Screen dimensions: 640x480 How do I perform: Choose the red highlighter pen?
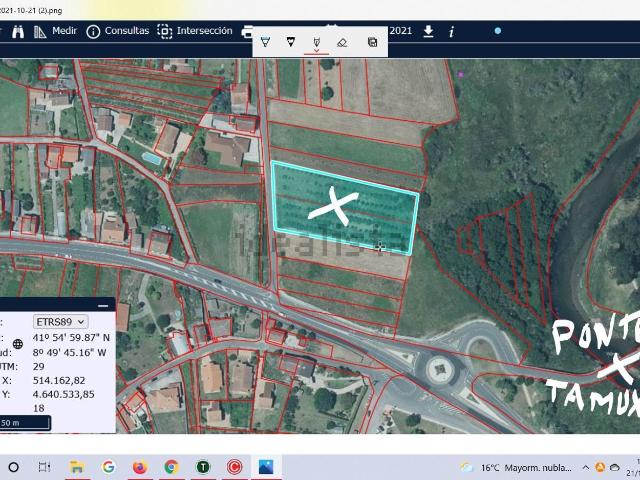pos(317,42)
